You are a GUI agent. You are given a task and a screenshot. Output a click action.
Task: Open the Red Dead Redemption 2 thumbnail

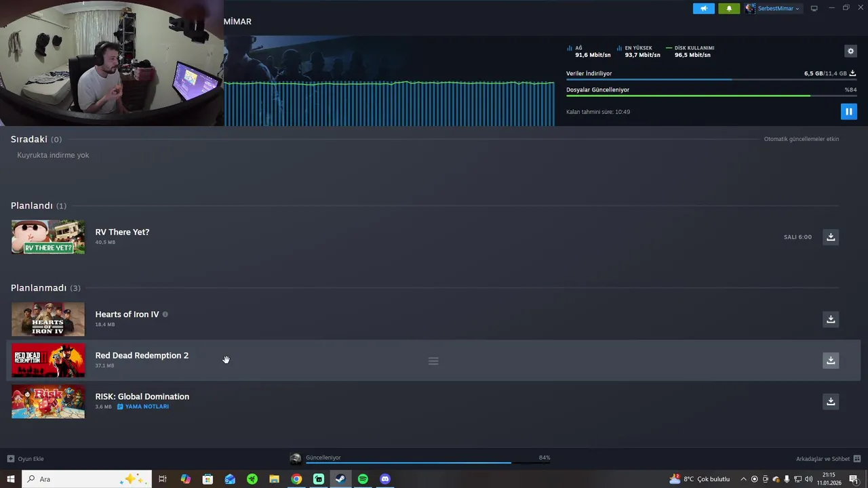click(x=48, y=361)
